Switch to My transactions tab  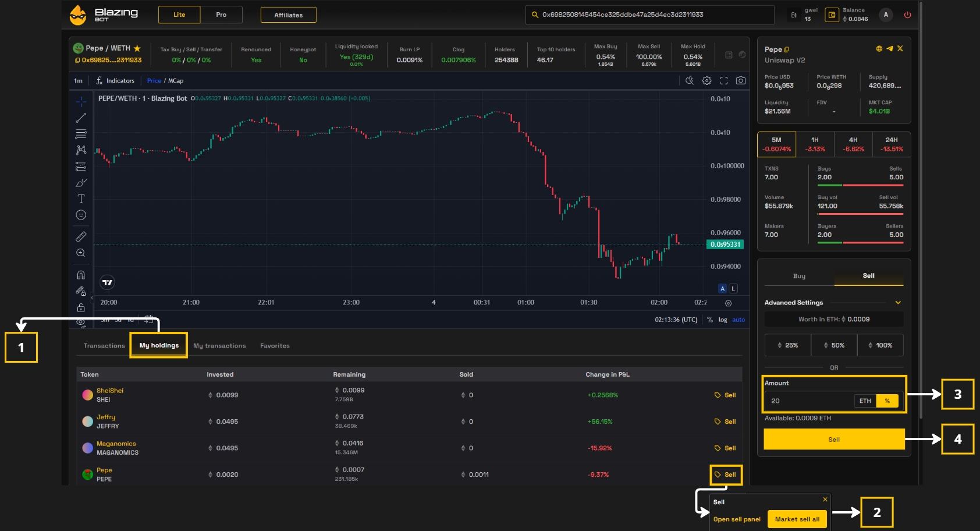point(219,346)
